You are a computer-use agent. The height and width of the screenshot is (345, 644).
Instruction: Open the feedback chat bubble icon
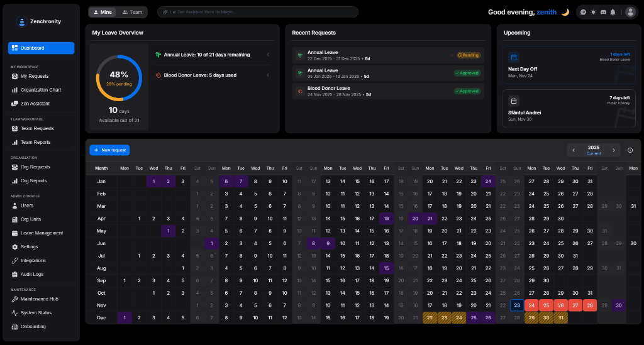click(x=583, y=13)
